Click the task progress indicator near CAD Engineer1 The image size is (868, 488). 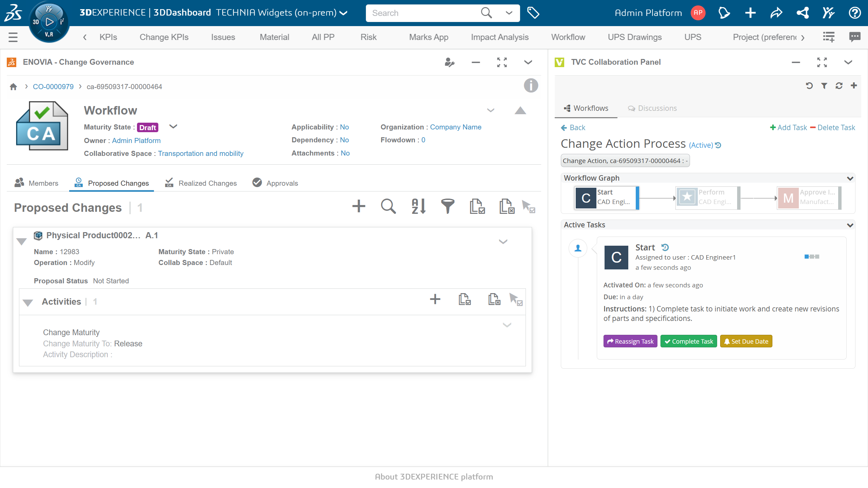[811, 257]
